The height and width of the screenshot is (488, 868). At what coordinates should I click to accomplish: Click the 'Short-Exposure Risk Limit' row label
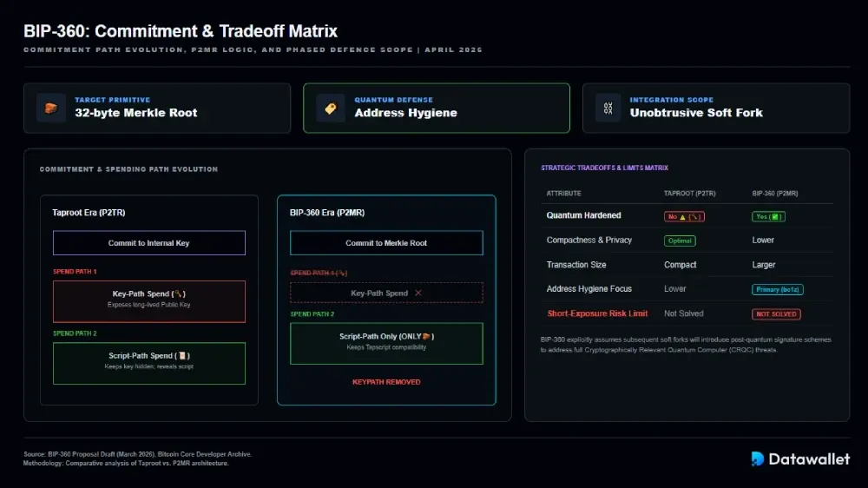click(x=597, y=313)
